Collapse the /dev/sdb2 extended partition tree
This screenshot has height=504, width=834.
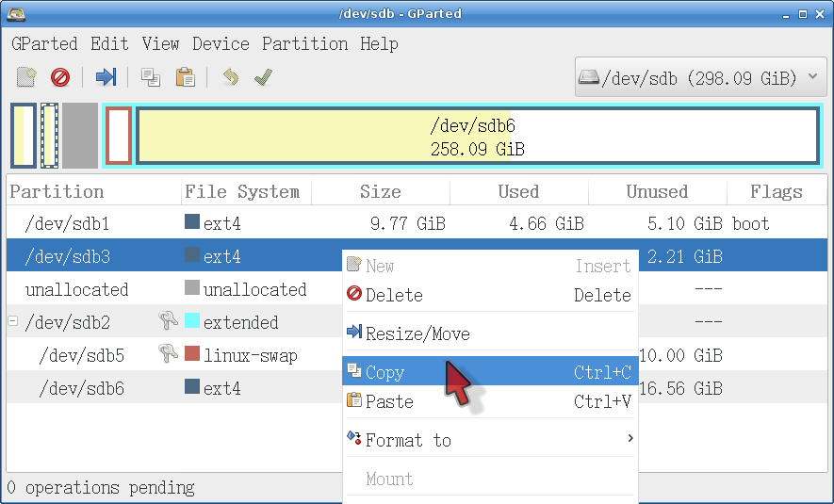(13, 322)
